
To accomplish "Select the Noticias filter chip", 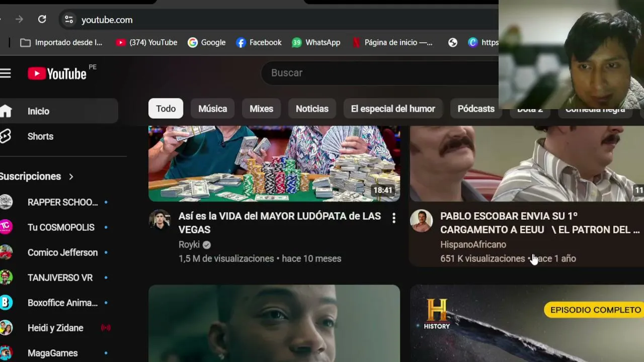I will click(312, 109).
